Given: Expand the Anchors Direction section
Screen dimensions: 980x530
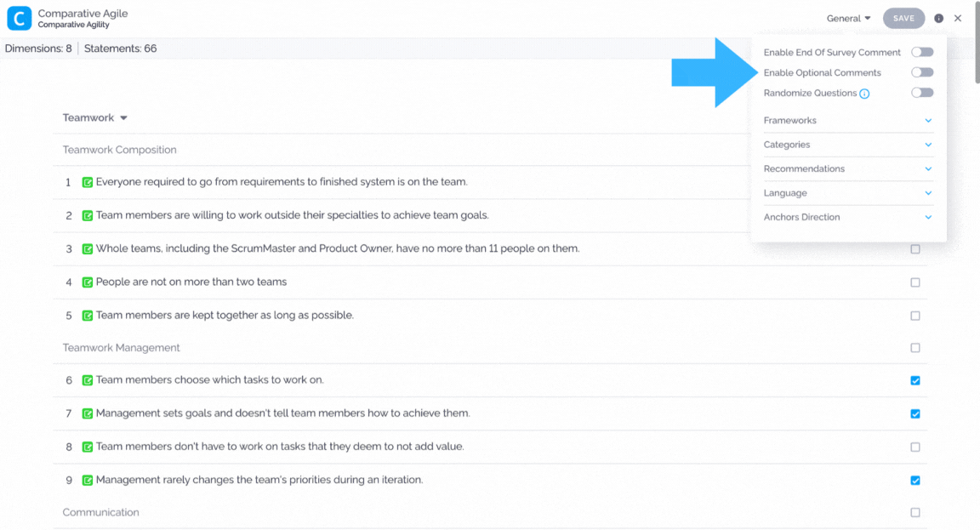Looking at the screenshot, I should click(847, 217).
